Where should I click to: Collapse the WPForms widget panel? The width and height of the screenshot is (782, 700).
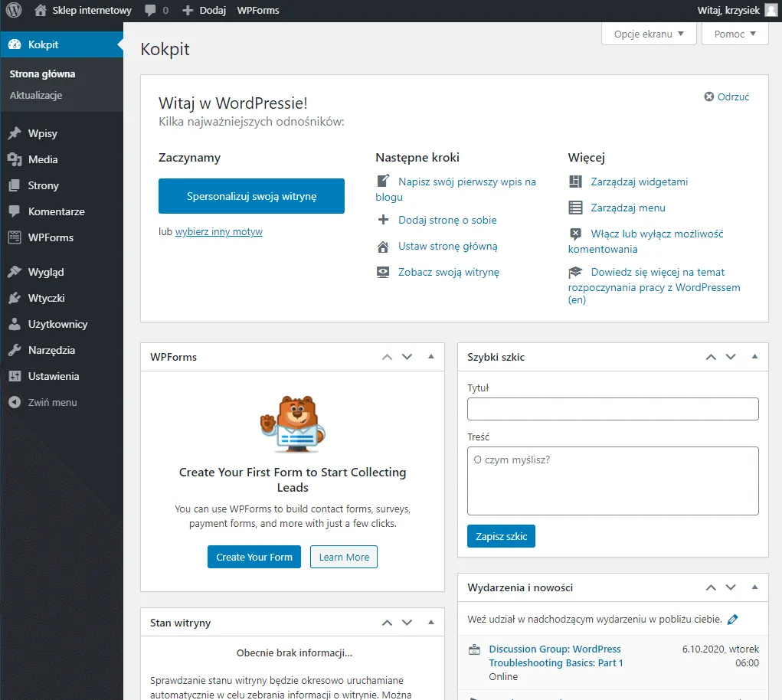(x=431, y=357)
